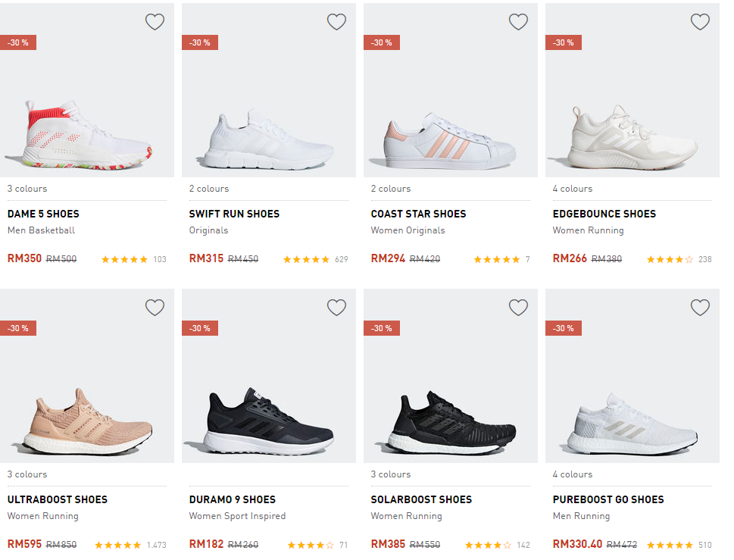Click the Pureboost Go Shoes name

click(x=608, y=499)
